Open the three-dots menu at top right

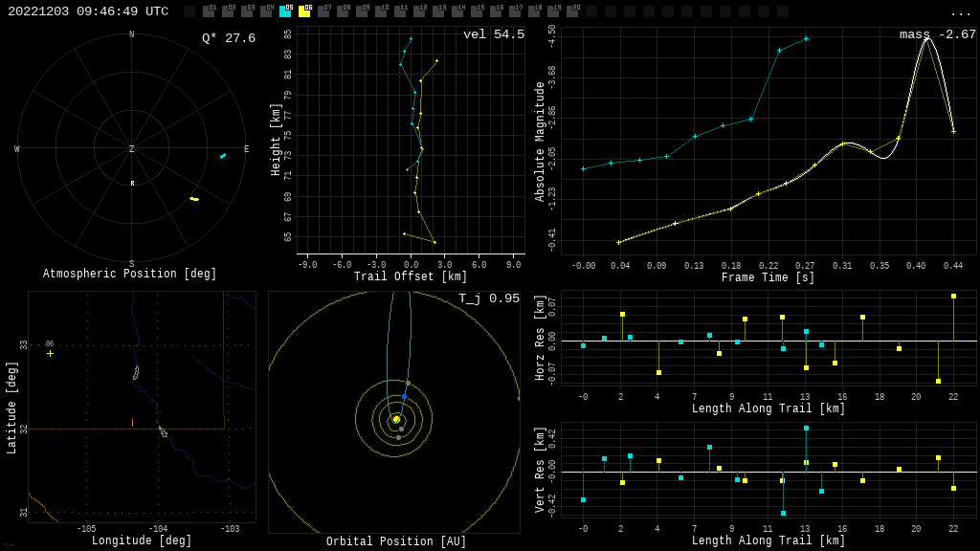[960, 12]
